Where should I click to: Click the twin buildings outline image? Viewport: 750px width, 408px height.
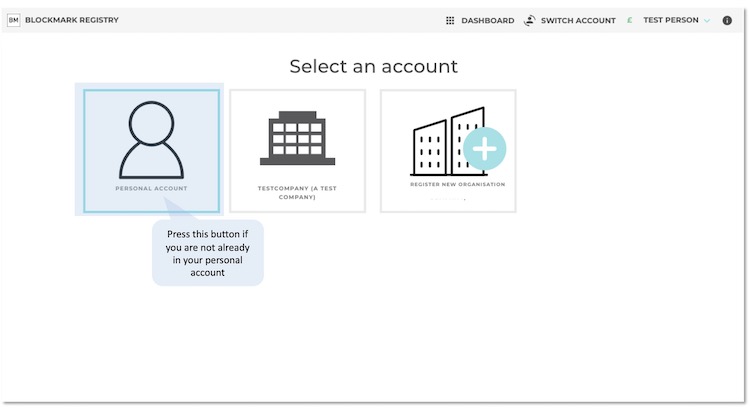click(440, 145)
